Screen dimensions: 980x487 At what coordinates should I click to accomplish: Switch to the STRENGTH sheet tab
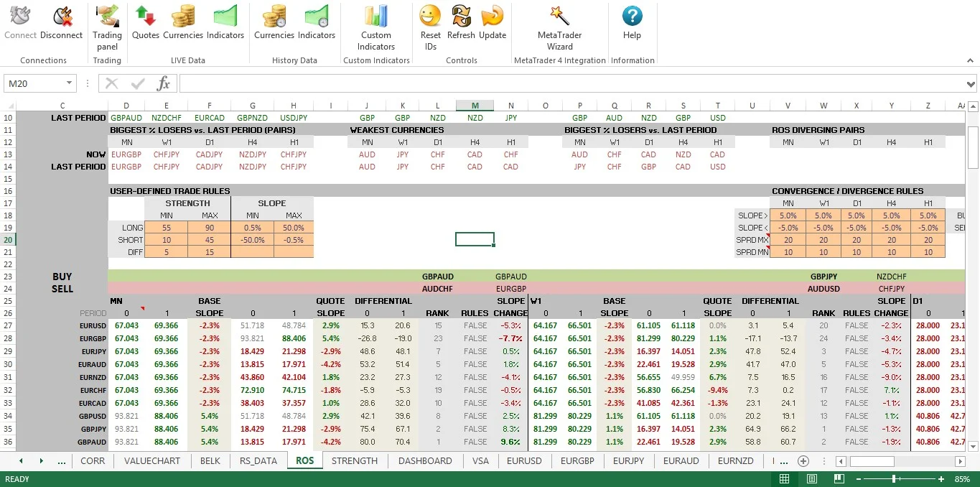355,461
